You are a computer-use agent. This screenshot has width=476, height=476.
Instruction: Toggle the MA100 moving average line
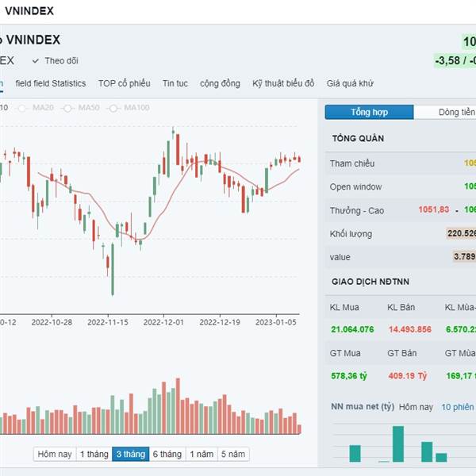(x=129, y=108)
